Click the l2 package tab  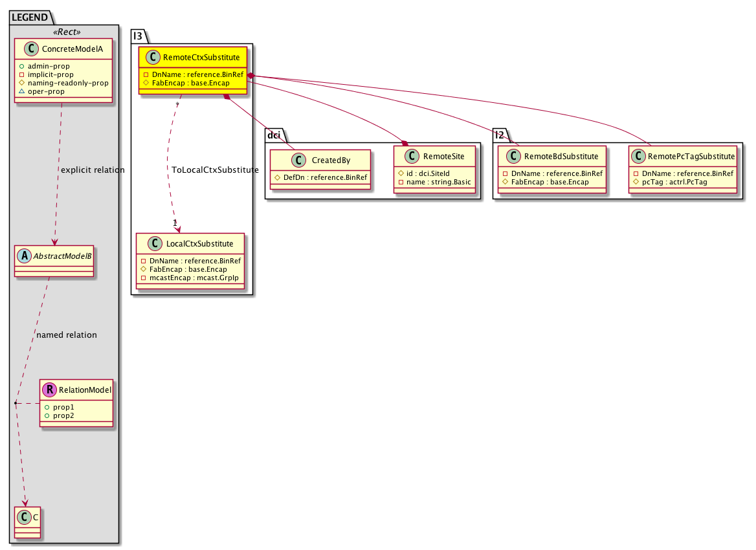point(500,135)
